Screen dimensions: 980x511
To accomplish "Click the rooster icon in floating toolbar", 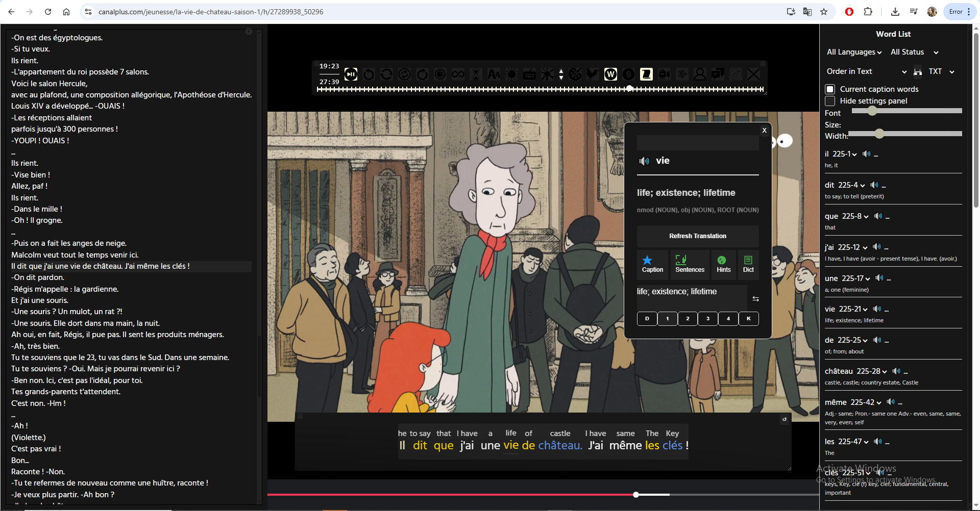I will click(x=593, y=74).
